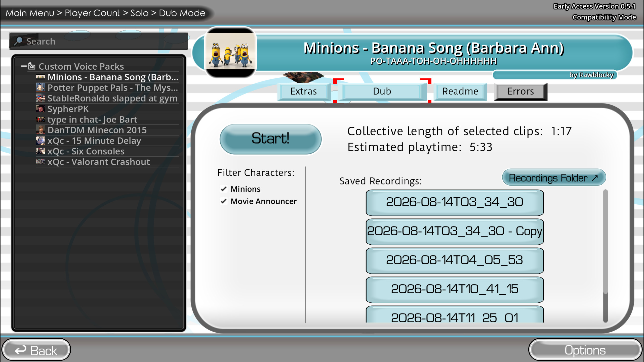Click the xQc 15 Minute Delay icon
The image size is (644, 362).
[x=41, y=141]
